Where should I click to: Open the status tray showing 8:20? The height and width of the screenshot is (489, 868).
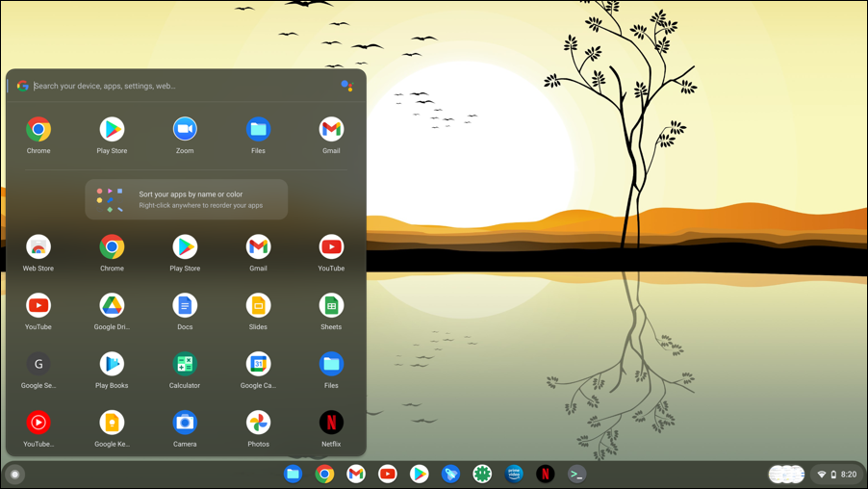tap(838, 475)
